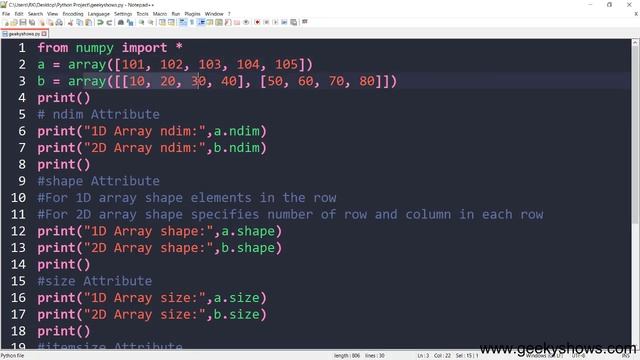The image size is (640, 360).
Task: Click the "Python file" status bar label
Action: point(13,356)
